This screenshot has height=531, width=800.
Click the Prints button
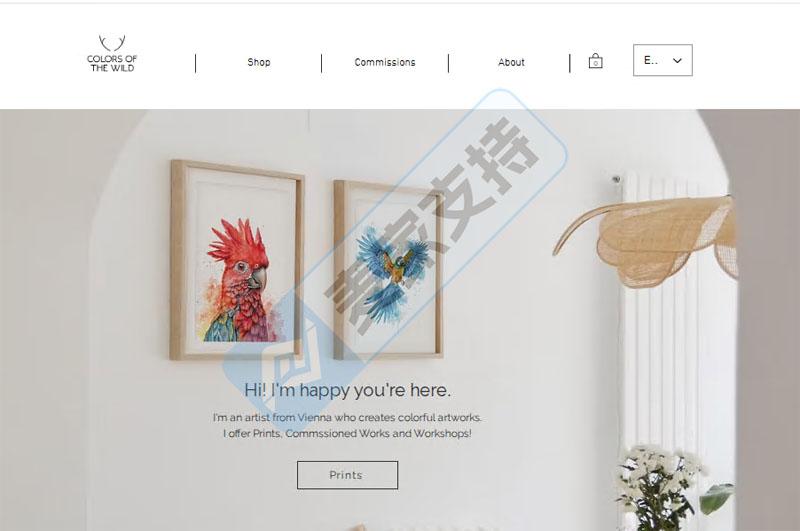click(x=347, y=475)
